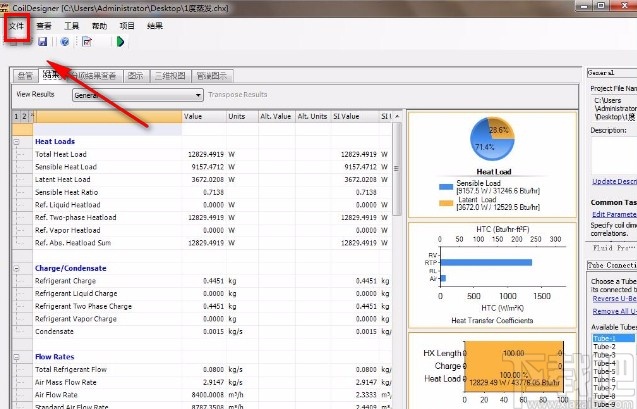The image size is (637, 409).
Task: Click inside the Description text box
Action: [614, 155]
